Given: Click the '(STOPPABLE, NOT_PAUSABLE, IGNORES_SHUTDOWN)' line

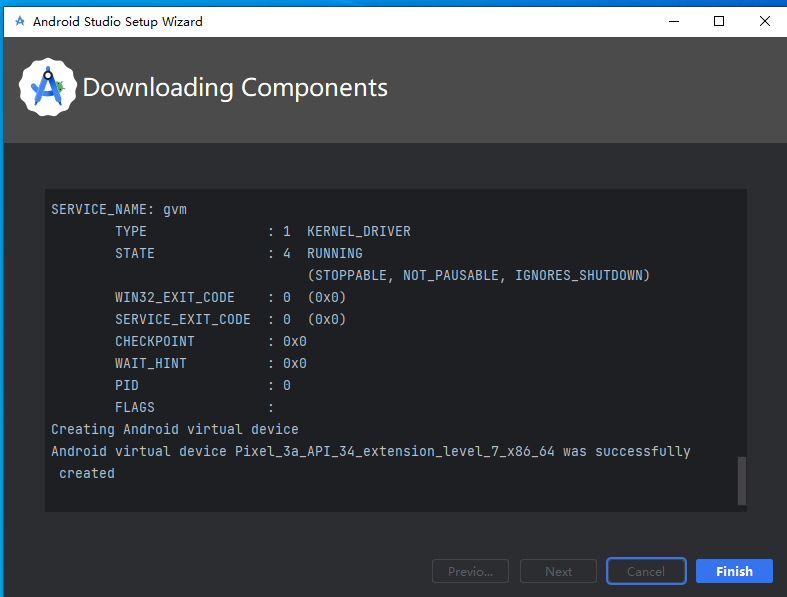Looking at the screenshot, I should coord(478,275).
